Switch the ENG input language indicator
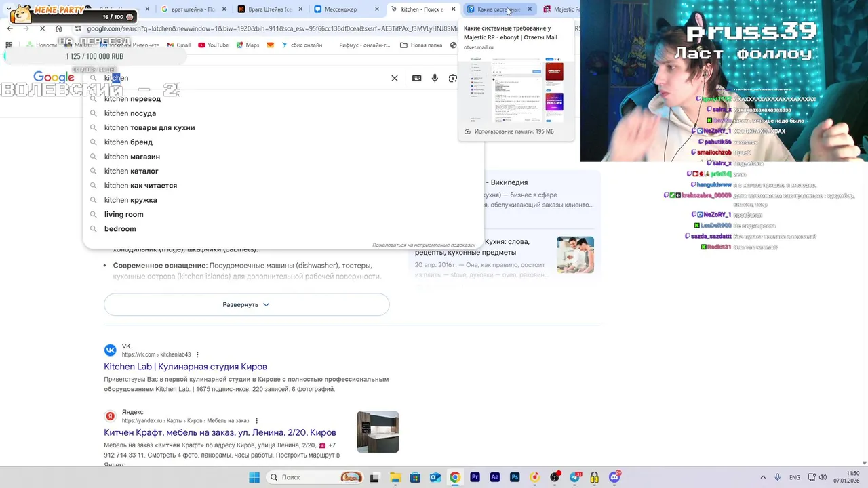 click(794, 477)
